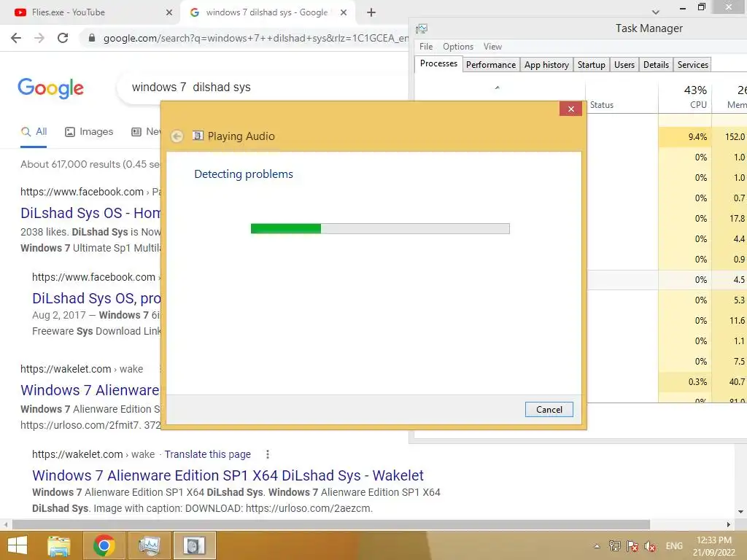
Task: Open Details tab in Task Manager
Action: (656, 65)
